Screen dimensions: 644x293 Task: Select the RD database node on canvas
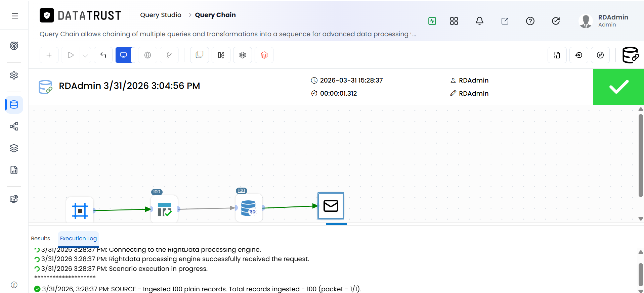click(249, 208)
